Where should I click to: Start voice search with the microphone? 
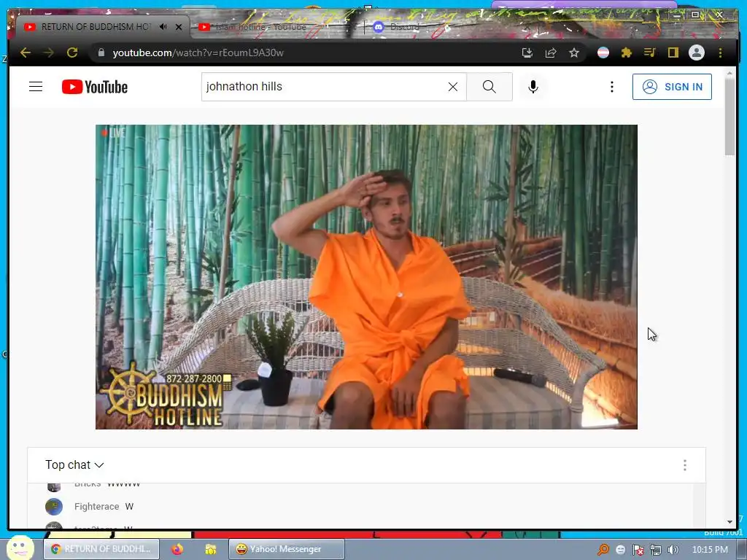(x=533, y=87)
